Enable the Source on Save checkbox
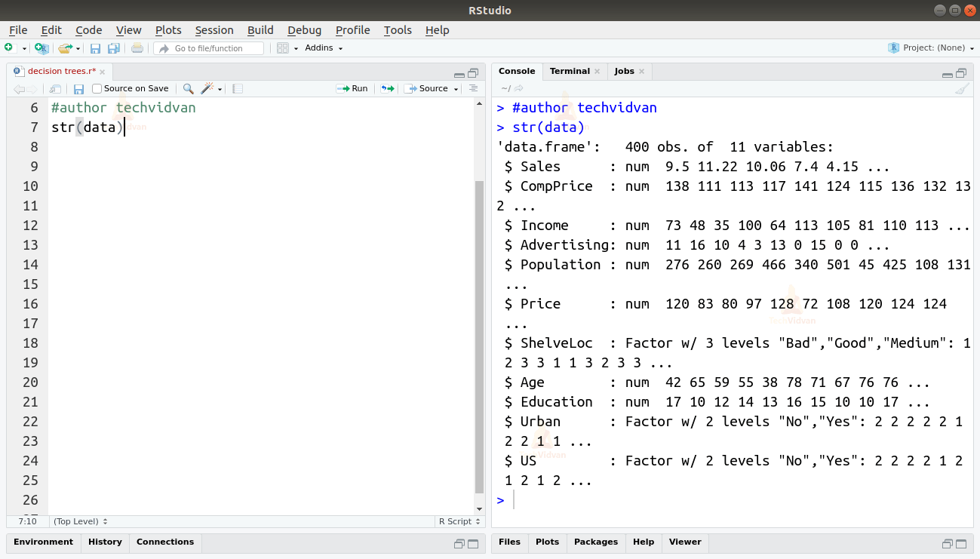980x559 pixels. (97, 88)
